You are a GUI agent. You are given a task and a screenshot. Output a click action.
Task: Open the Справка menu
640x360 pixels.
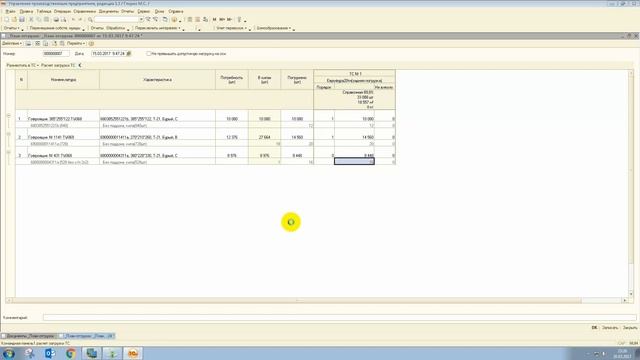pos(176,11)
